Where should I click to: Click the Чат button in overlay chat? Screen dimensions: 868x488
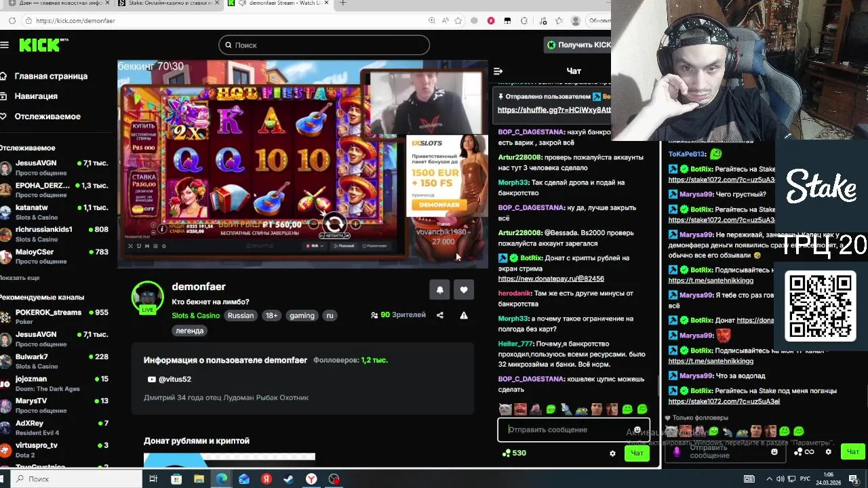tap(852, 451)
